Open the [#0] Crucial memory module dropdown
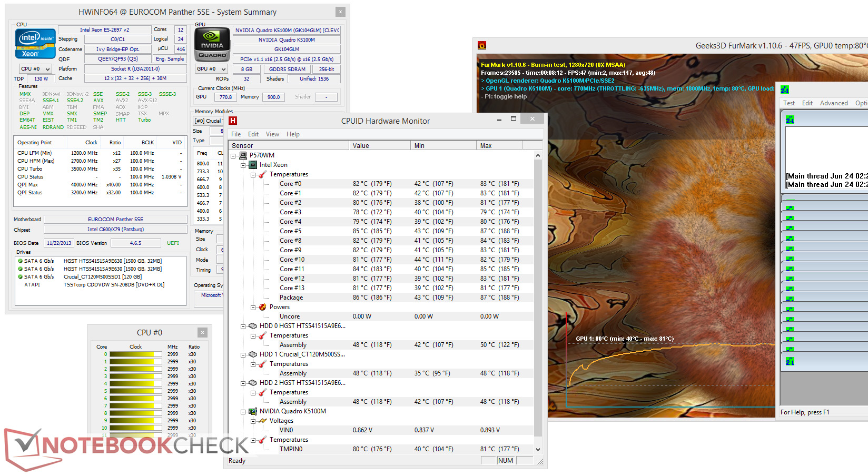Image resolution: width=868 pixels, height=476 pixels. (209, 121)
